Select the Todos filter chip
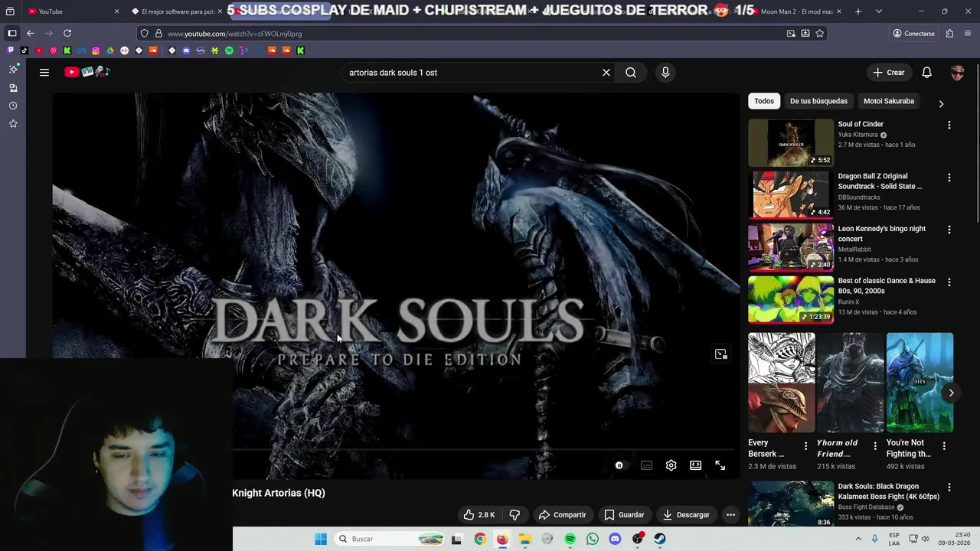Viewport: 980px width, 551px height. (x=764, y=101)
